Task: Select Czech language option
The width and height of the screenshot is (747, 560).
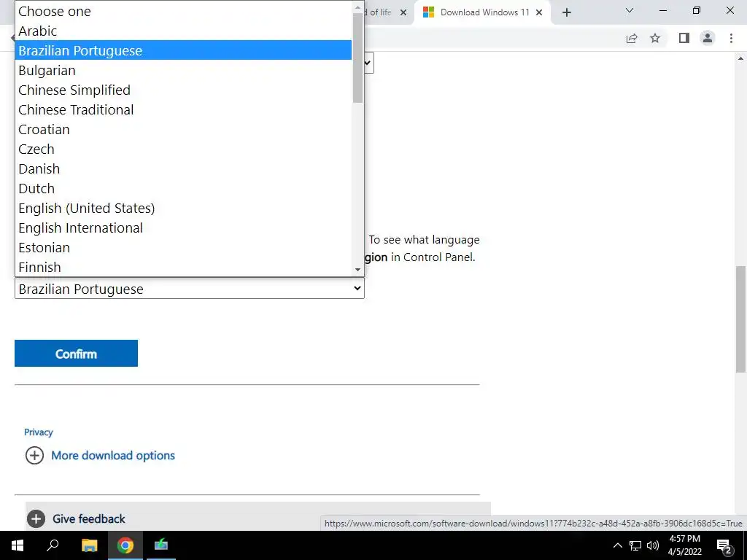Action: (183, 149)
